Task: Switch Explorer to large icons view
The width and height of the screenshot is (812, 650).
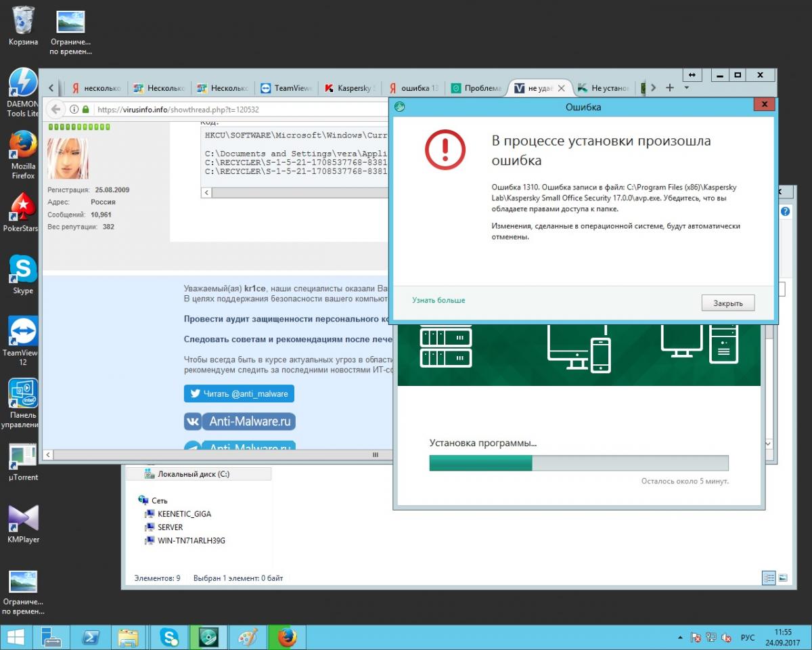Action: [783, 578]
